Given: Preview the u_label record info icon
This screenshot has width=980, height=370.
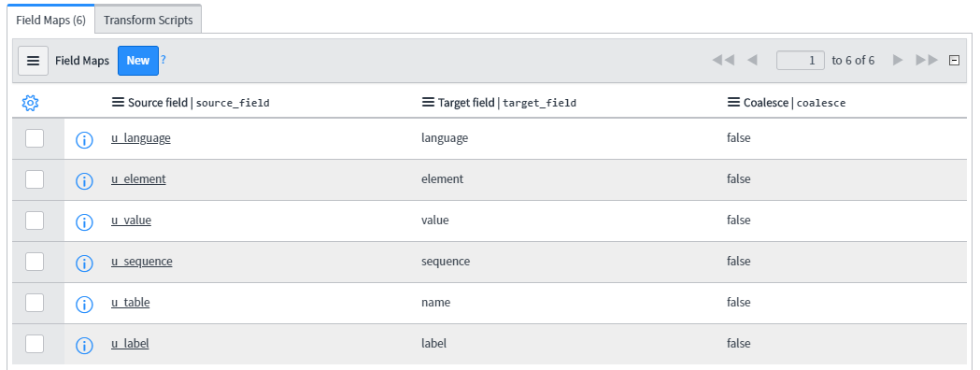Looking at the screenshot, I should tap(84, 346).
